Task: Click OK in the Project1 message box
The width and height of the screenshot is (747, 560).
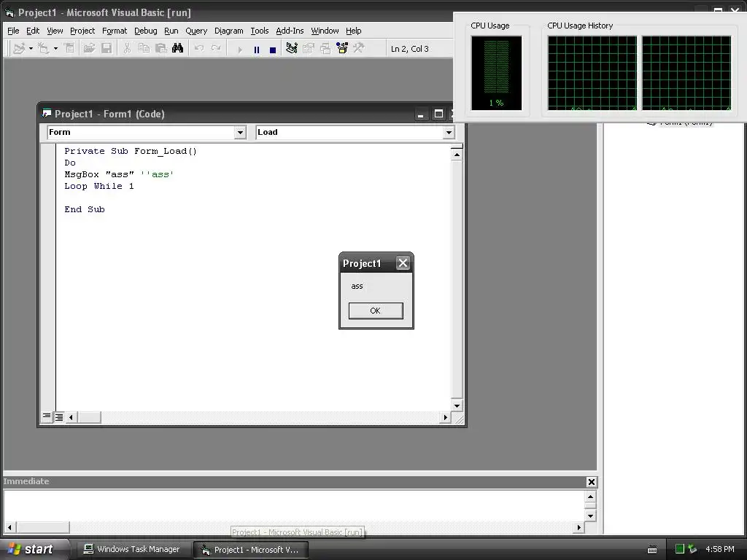Action: pos(376,311)
